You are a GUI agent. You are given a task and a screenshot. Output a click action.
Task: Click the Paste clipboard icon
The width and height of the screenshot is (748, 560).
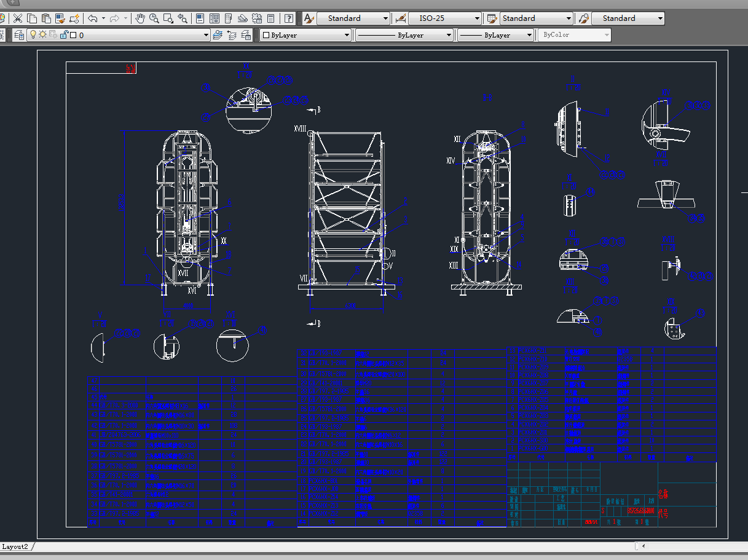46,18
